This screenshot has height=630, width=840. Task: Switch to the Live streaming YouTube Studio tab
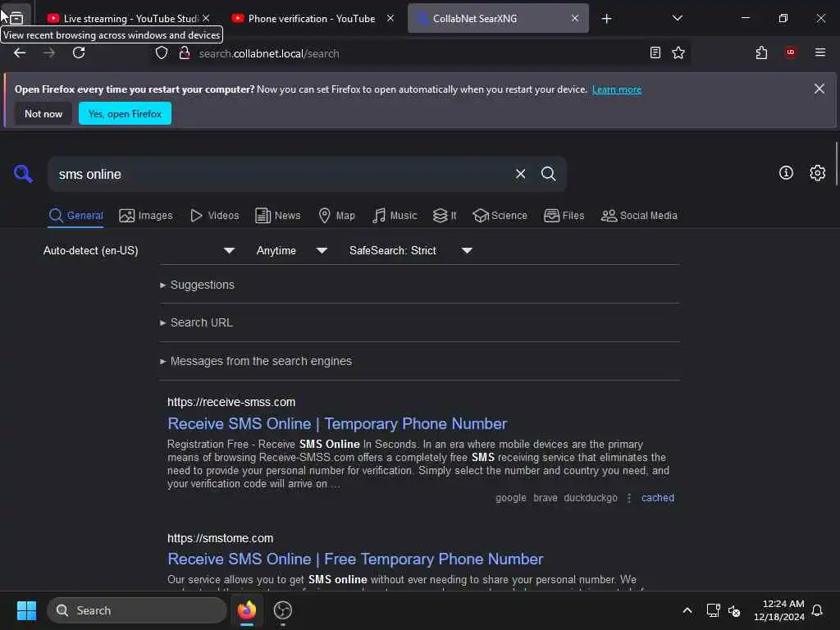click(x=130, y=19)
